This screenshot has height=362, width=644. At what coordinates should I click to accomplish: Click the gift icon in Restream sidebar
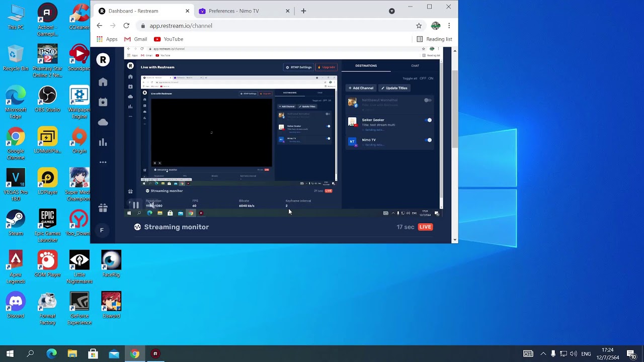(x=103, y=208)
